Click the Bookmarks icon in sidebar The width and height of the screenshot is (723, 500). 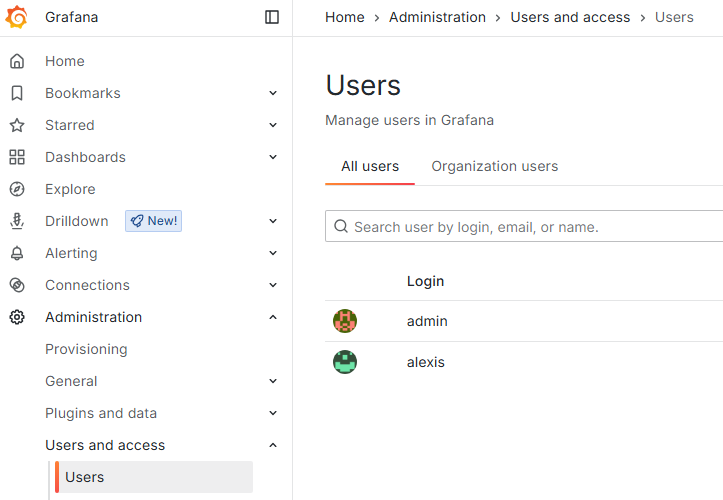17,93
